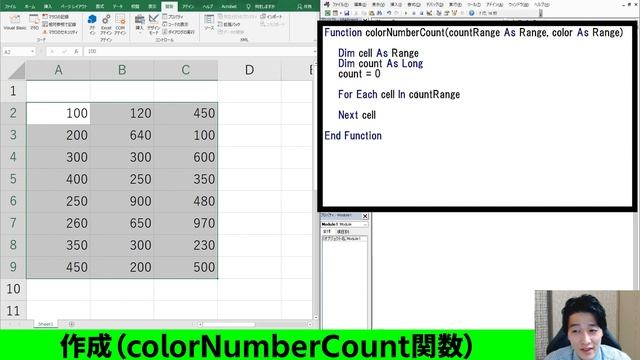
Task: Open 実行 menu in VBA editor
Action: (455, 4)
